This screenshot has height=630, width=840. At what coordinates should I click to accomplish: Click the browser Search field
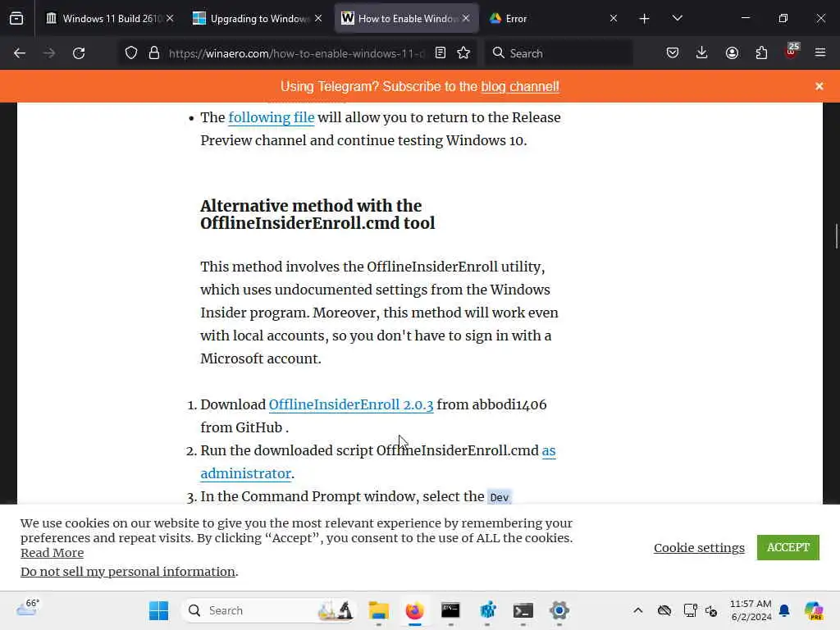[559, 53]
